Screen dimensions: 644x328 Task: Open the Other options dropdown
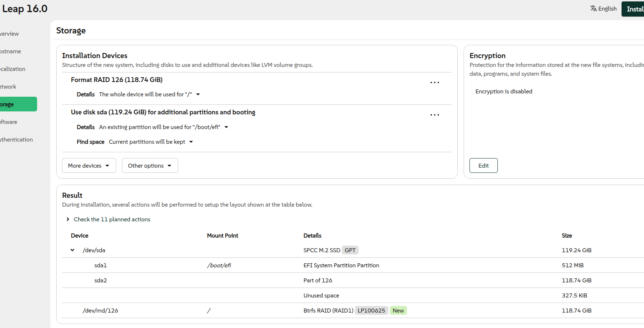(150, 166)
